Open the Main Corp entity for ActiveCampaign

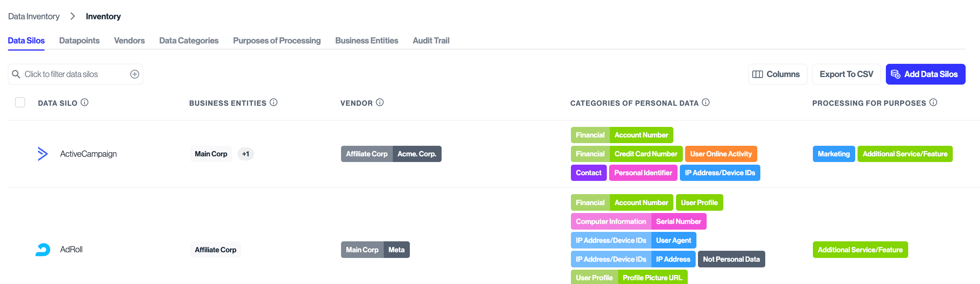tap(211, 154)
